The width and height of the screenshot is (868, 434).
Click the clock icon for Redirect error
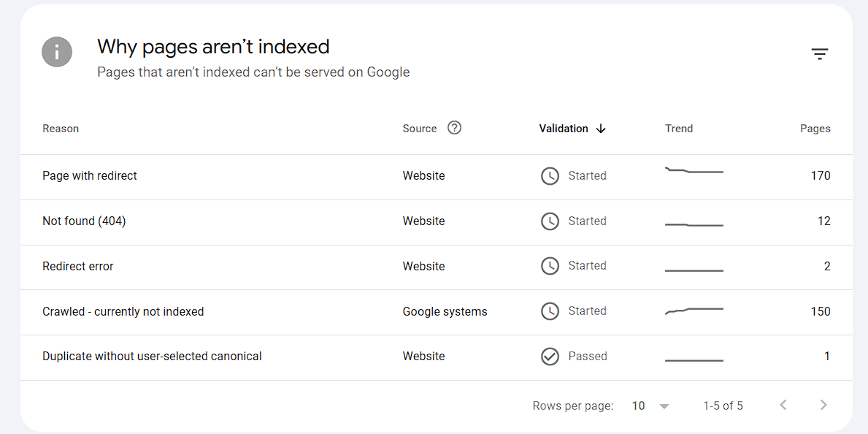(550, 266)
